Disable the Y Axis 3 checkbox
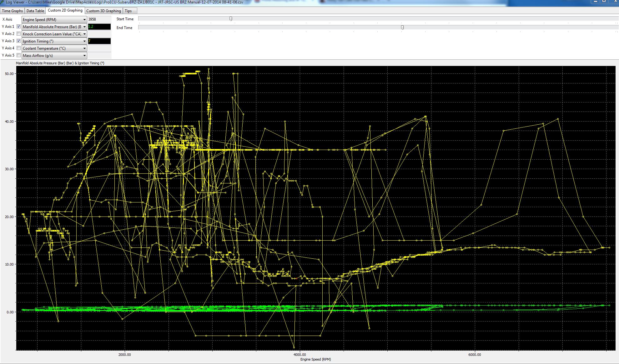Screen dimensions: 619x364 [19, 41]
